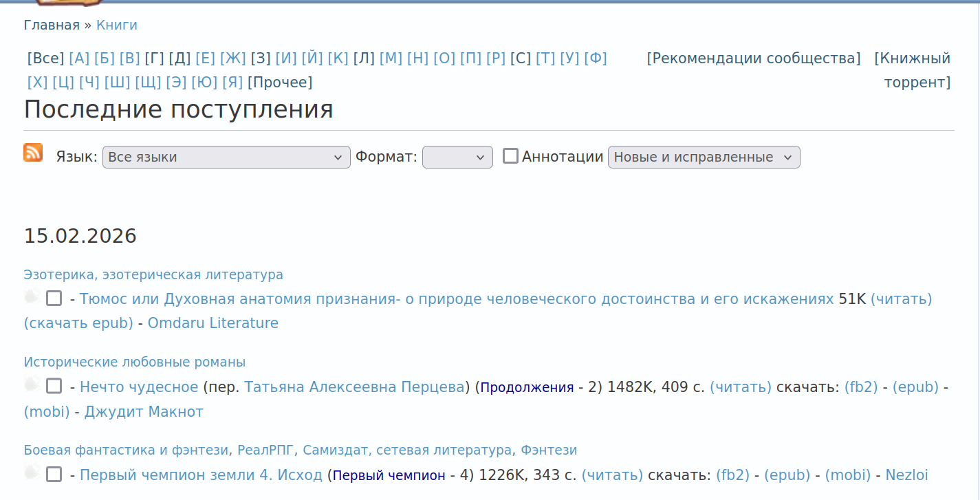
Task: Open the Джудит Макнот author page
Action: [x=144, y=412]
